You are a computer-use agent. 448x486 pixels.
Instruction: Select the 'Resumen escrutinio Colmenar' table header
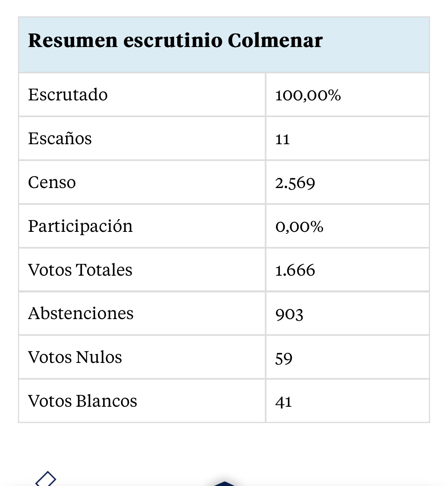coord(224,45)
